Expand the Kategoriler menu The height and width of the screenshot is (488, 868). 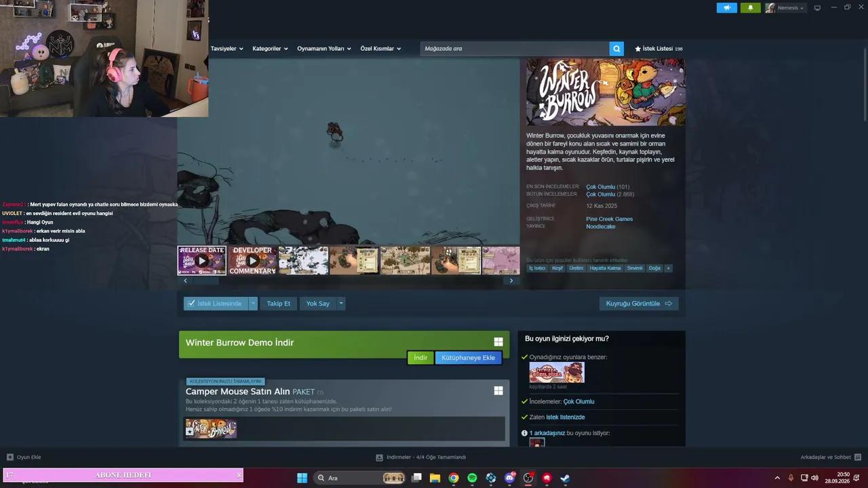tap(270, 49)
